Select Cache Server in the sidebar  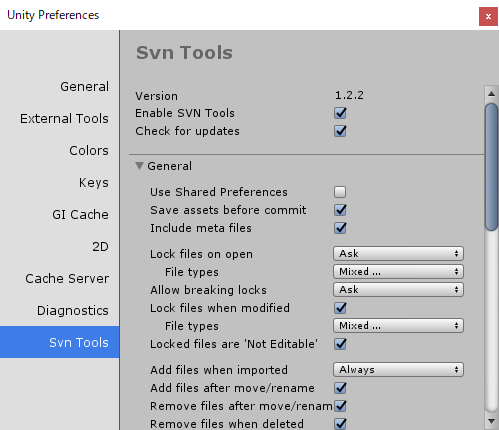click(67, 279)
